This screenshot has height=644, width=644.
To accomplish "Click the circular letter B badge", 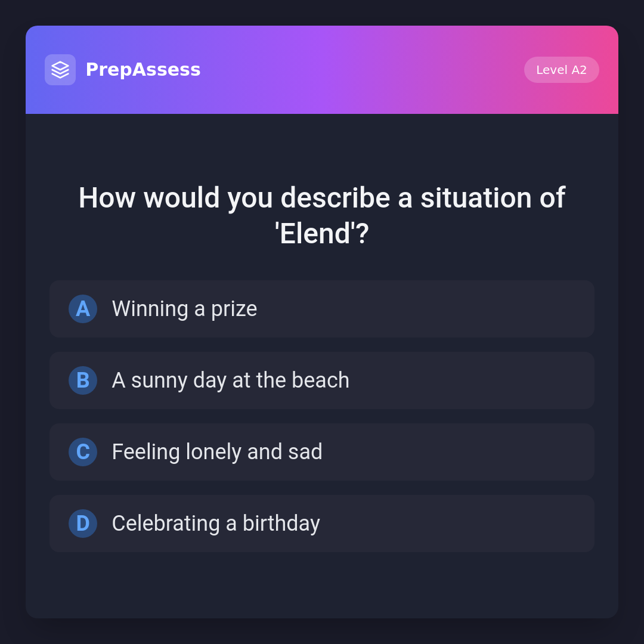I will (83, 380).
